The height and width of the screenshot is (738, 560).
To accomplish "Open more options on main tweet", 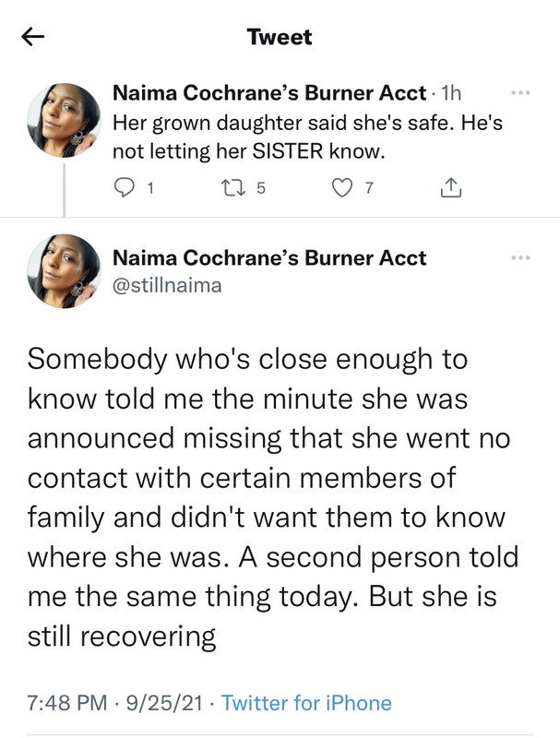I will [521, 257].
